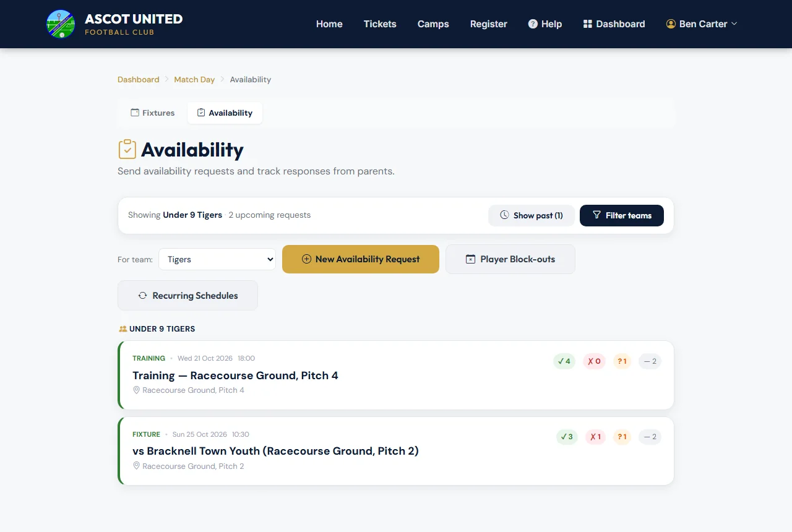The width and height of the screenshot is (792, 532).
Task: Click the location pin under Training card
Action: (137, 390)
